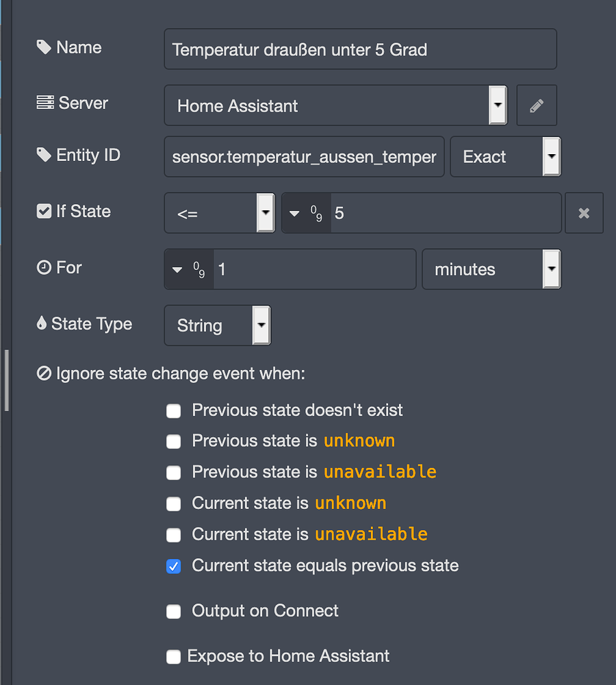Screen dimensions: 616x685
Task: Click the ignore icon before state change text
Action: pyautogui.click(x=43, y=373)
